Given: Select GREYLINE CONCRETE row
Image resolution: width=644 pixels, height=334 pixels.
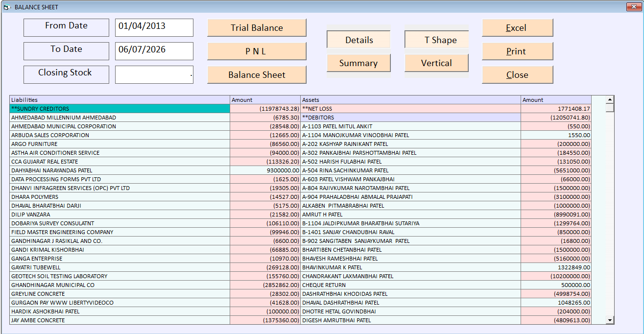Looking at the screenshot, I should (x=119, y=294).
